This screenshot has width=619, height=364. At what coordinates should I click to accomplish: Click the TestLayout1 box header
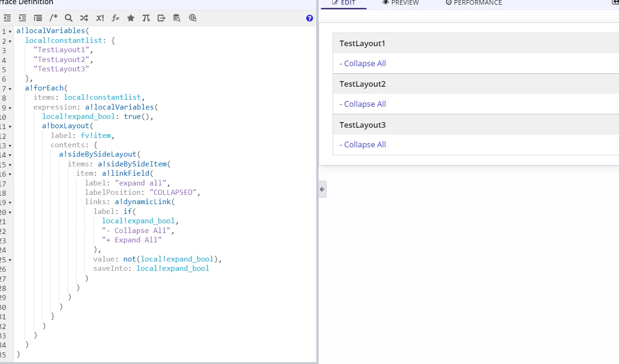pos(476,43)
